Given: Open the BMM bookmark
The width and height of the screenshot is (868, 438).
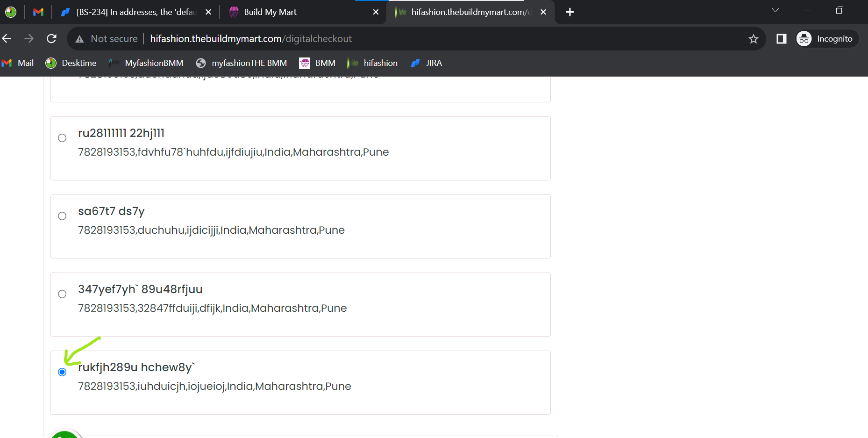Looking at the screenshot, I should pos(318,63).
